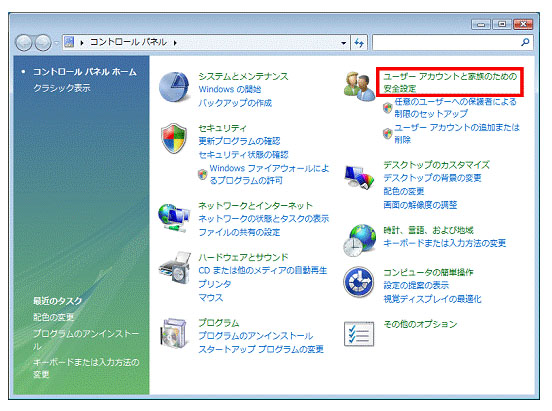Click CD または他のメディアの自動再生 link
This screenshot has height=411, width=552.
click(x=263, y=270)
